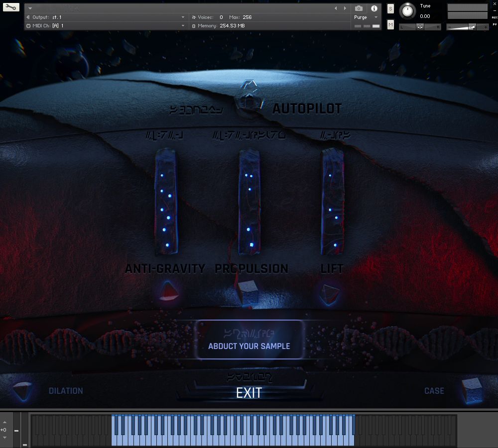This screenshot has width=498, height=448.
Task: Open snapshot view with the camera icon
Action: (359, 8)
